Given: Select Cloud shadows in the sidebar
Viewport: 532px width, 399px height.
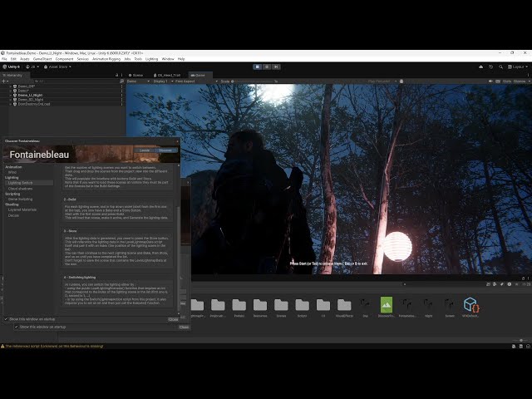Looking at the screenshot, I should (x=20, y=189).
